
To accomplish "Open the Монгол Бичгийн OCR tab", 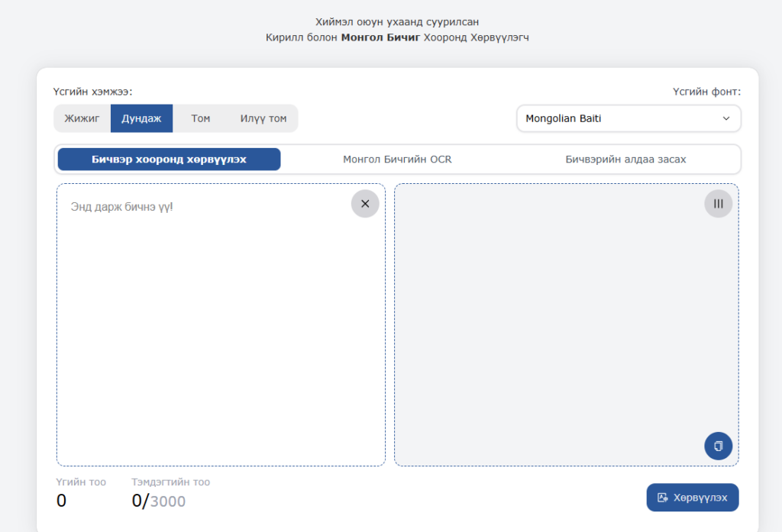I will click(397, 160).
